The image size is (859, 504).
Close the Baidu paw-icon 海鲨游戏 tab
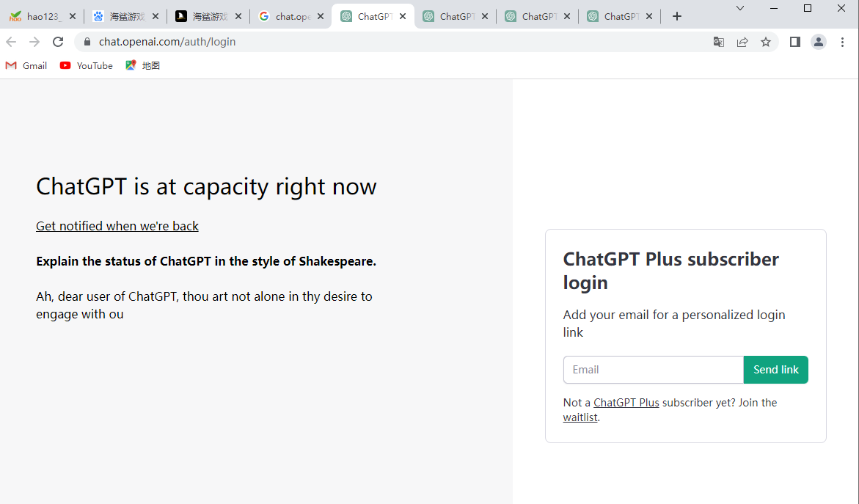[156, 16]
